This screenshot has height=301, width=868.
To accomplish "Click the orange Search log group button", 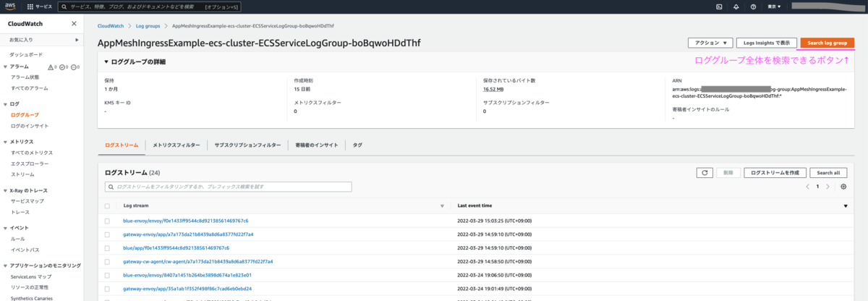I will 827,43.
